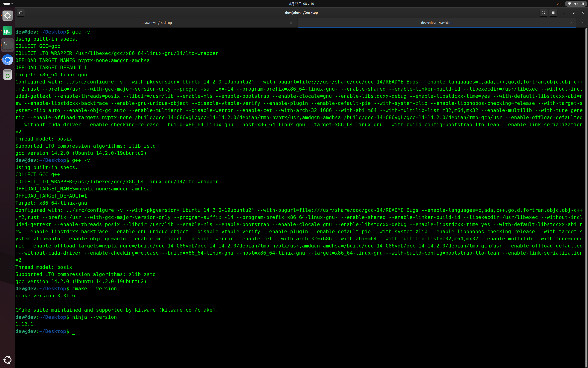The image size is (588, 368).
Task: Minimize the terminal window
Action: [x=564, y=13]
